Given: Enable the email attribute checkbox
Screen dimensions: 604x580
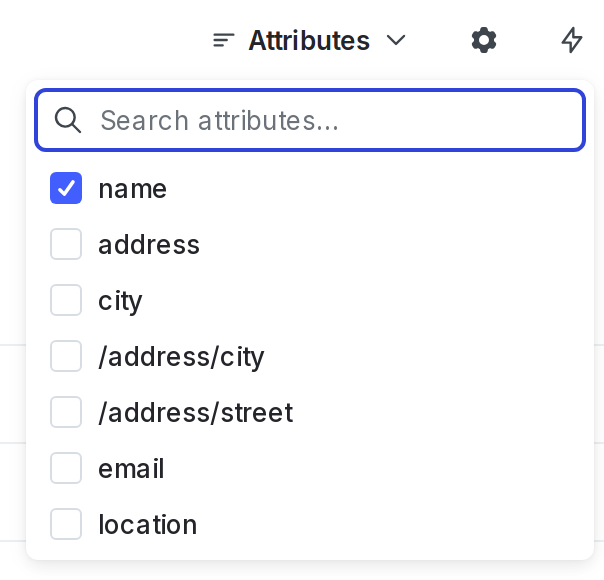Looking at the screenshot, I should tap(66, 469).
